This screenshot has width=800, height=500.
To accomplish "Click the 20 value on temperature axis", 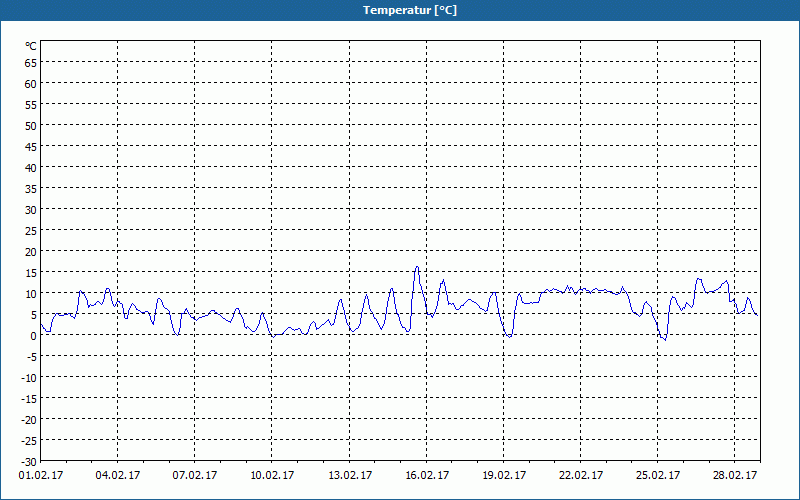I will click(31, 252).
